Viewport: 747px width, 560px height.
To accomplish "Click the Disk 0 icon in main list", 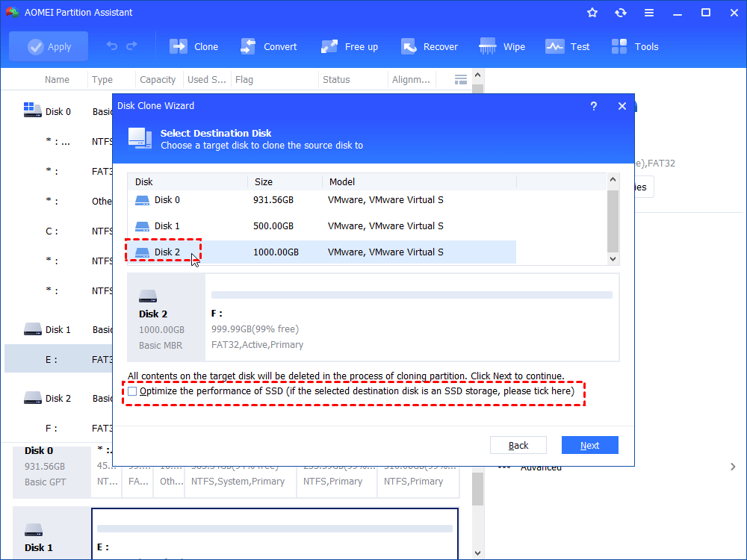I will pos(32,110).
